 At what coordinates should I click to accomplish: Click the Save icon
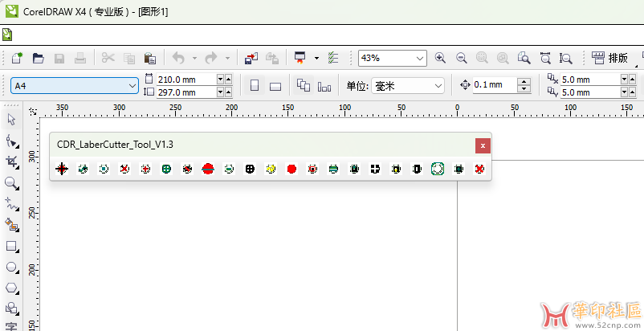(x=59, y=59)
